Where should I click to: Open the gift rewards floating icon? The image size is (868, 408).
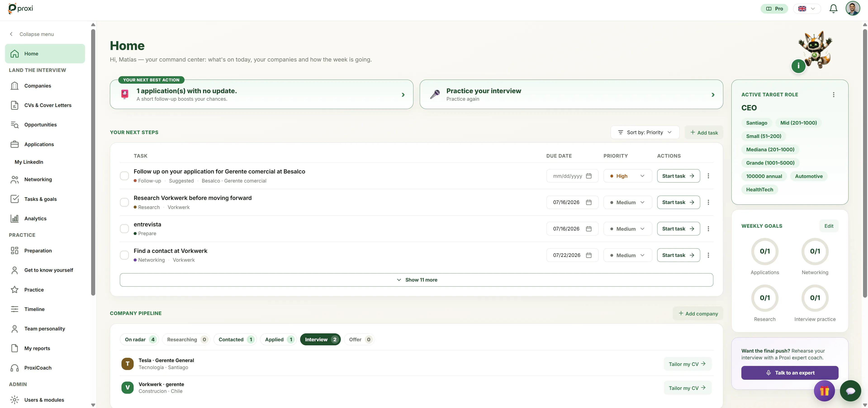coord(824,391)
